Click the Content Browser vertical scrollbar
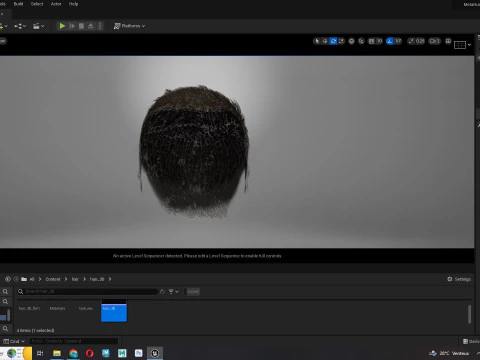Image resolution: width=480 pixels, height=360 pixels. pos(469,314)
